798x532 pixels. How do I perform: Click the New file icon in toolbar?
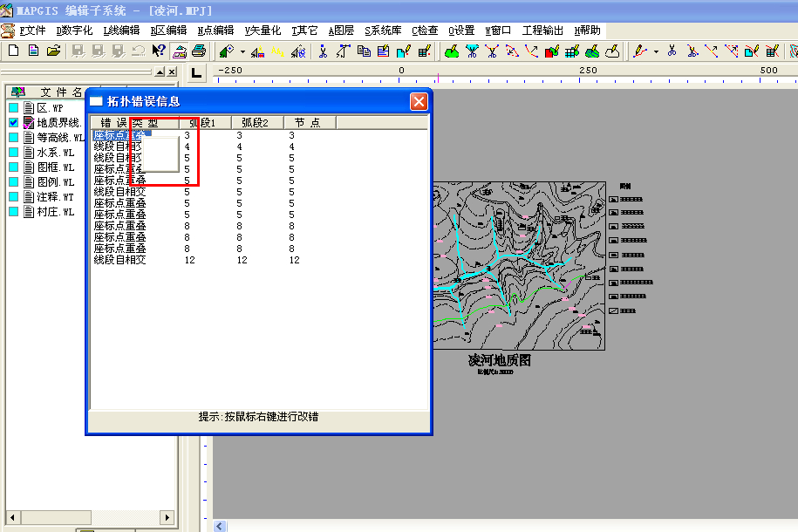pyautogui.click(x=13, y=51)
